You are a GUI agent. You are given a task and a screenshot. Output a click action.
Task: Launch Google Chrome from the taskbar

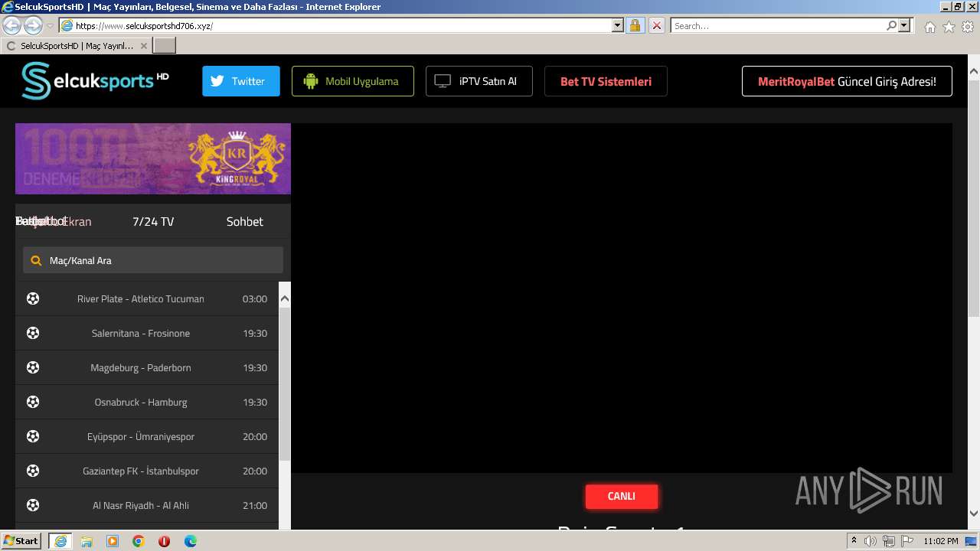click(139, 541)
